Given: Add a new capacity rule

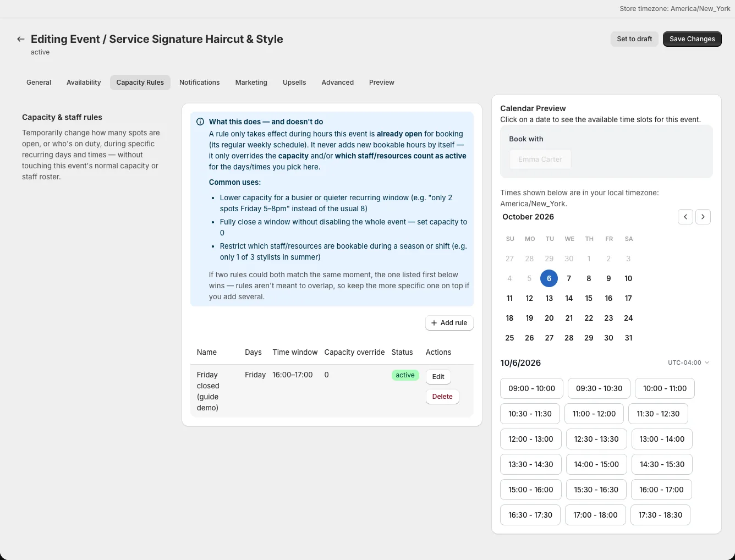Looking at the screenshot, I should click(x=449, y=323).
